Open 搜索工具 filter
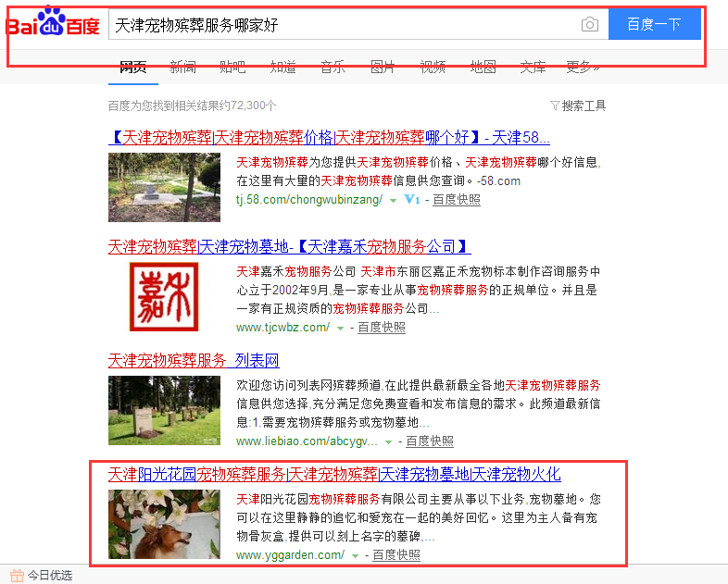Screen dimensions: 728x584 pos(578,106)
